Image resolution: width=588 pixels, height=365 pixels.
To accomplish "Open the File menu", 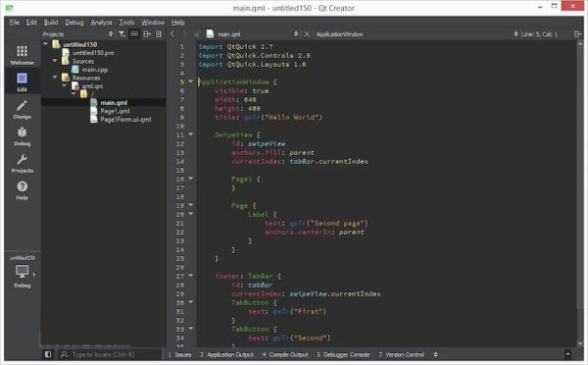I will coord(15,23).
